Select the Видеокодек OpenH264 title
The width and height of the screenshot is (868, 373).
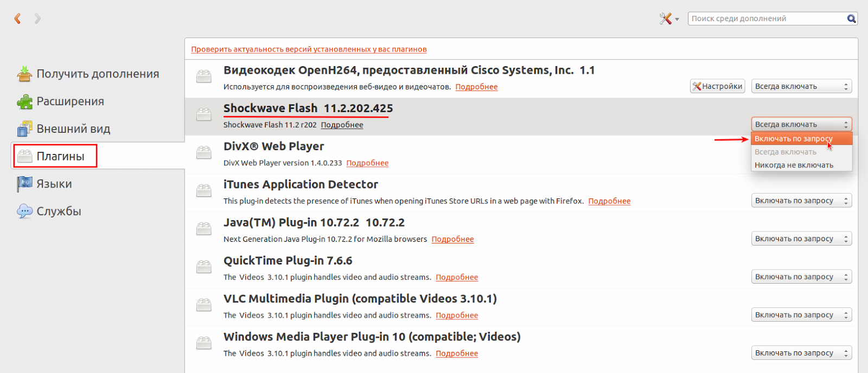(x=409, y=70)
